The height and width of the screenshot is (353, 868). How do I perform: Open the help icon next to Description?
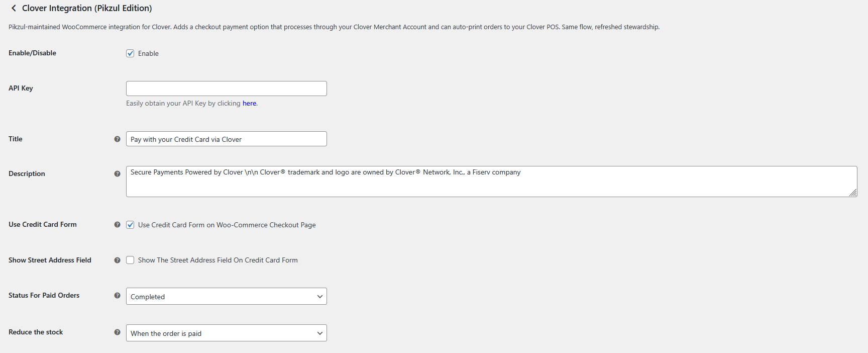tap(117, 173)
